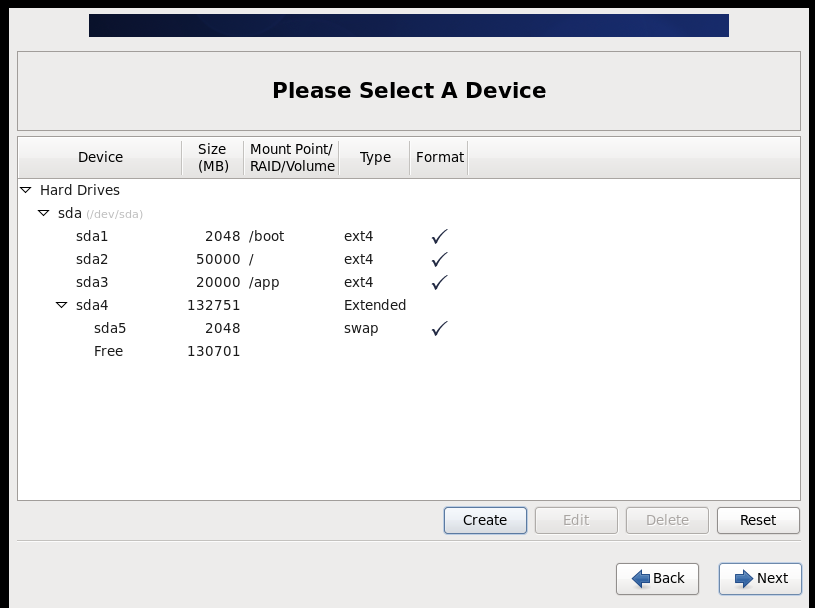This screenshot has height=608, width=815.
Task: Click the Device column header
Action: pyautogui.click(x=100, y=157)
